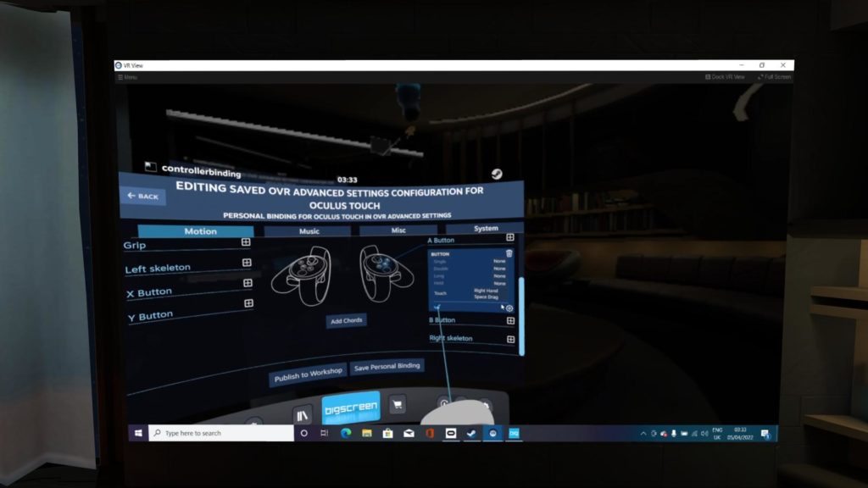Open the Windows notification center
This screenshot has height=488, width=868.
(765, 434)
